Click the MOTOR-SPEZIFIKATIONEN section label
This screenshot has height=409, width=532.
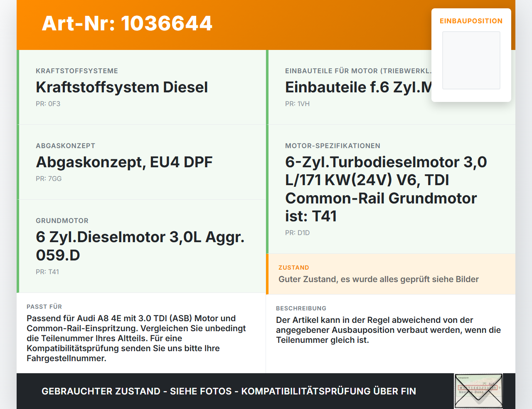332,146
